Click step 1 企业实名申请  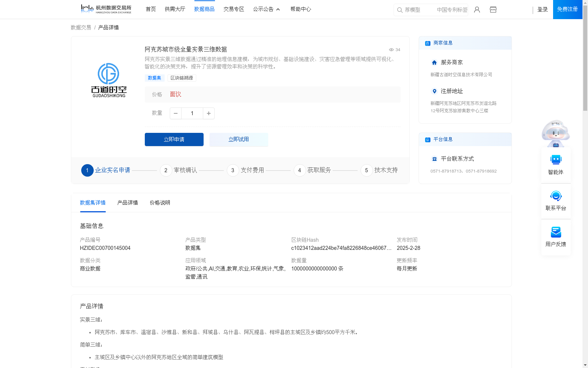[x=106, y=170]
